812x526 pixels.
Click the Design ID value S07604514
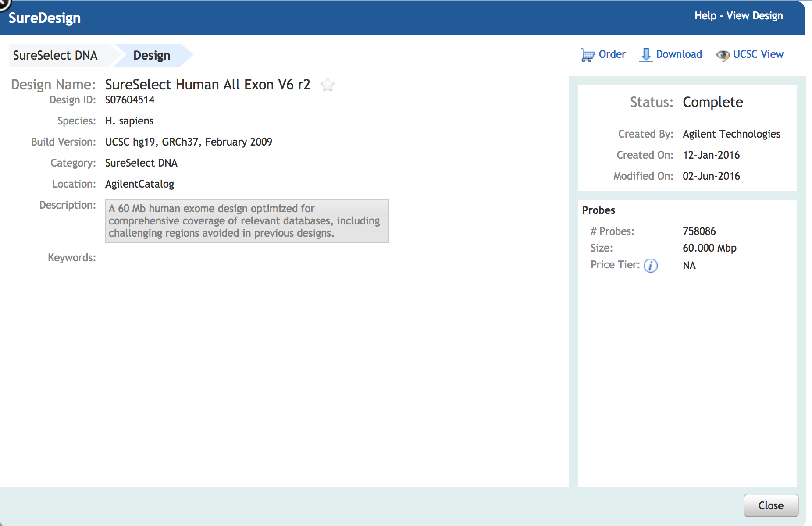[x=130, y=100]
